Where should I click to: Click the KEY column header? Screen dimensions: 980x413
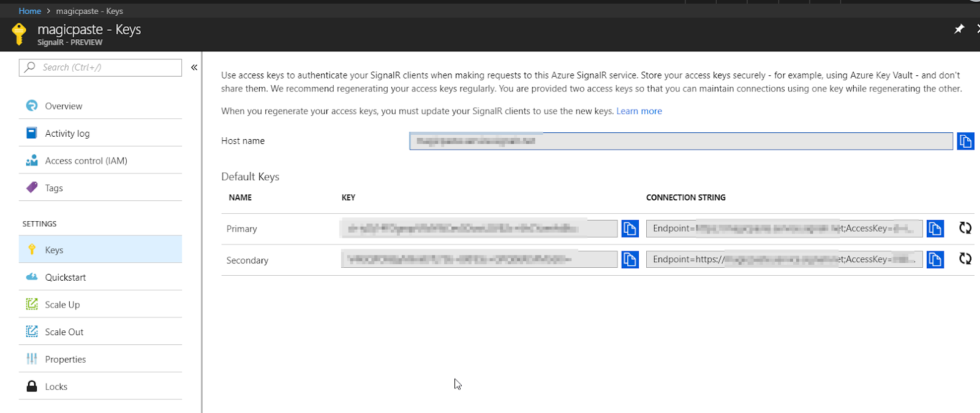(349, 197)
